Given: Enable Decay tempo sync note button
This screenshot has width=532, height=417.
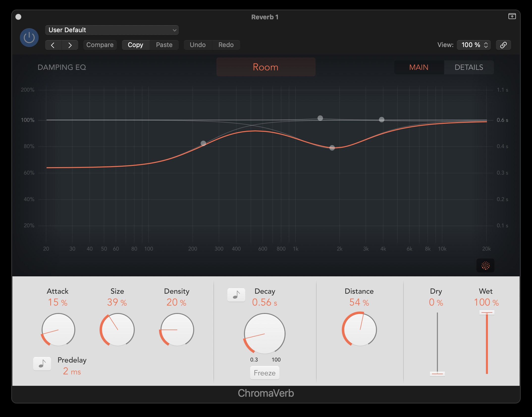Looking at the screenshot, I should [x=236, y=295].
